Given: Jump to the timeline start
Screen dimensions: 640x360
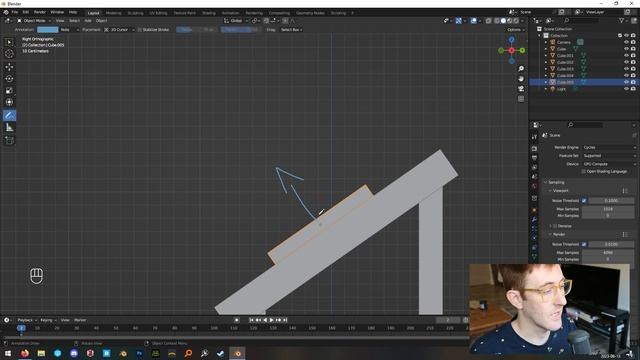Looking at the screenshot, I should (251, 320).
